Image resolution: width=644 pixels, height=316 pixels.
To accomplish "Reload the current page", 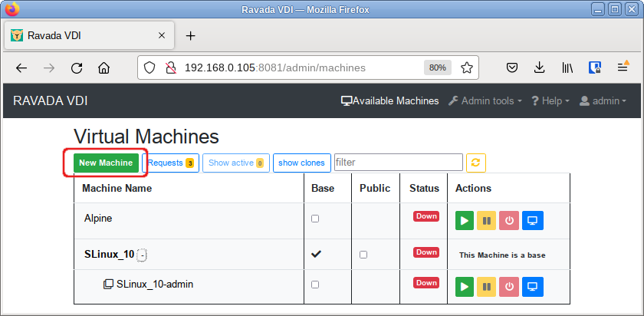I will 77,67.
